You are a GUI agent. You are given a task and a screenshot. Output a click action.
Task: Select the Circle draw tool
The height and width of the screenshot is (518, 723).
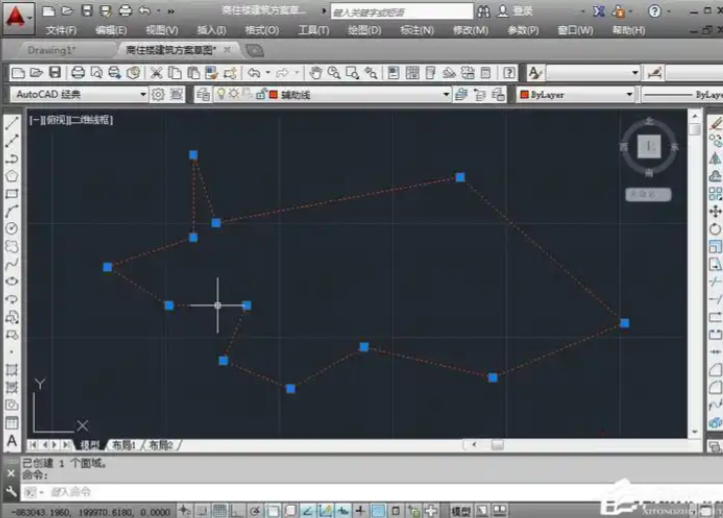coord(12,228)
